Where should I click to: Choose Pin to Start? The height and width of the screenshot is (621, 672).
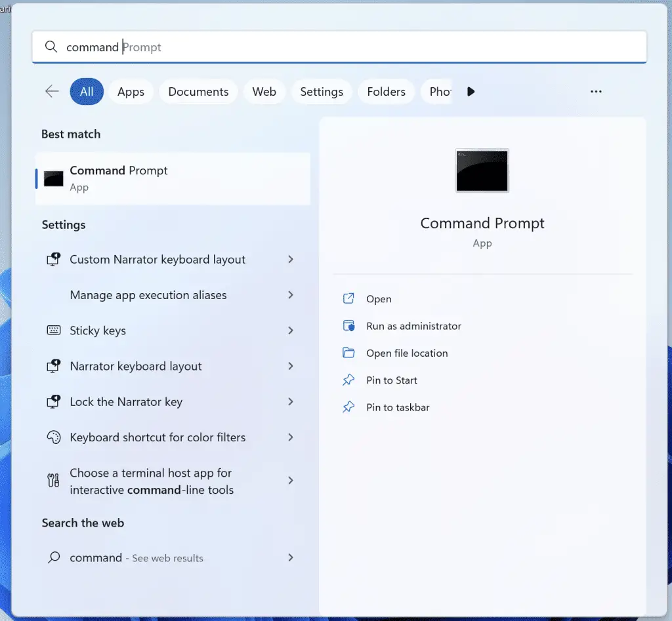click(x=391, y=380)
